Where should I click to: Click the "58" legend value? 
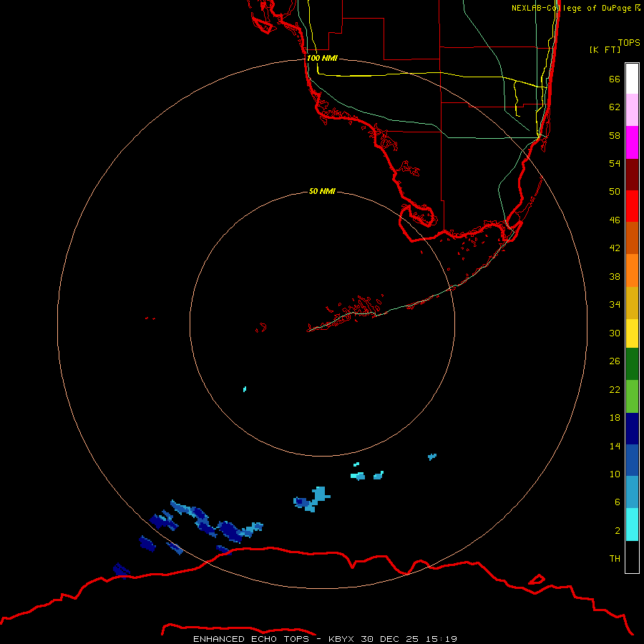pyautogui.click(x=615, y=135)
